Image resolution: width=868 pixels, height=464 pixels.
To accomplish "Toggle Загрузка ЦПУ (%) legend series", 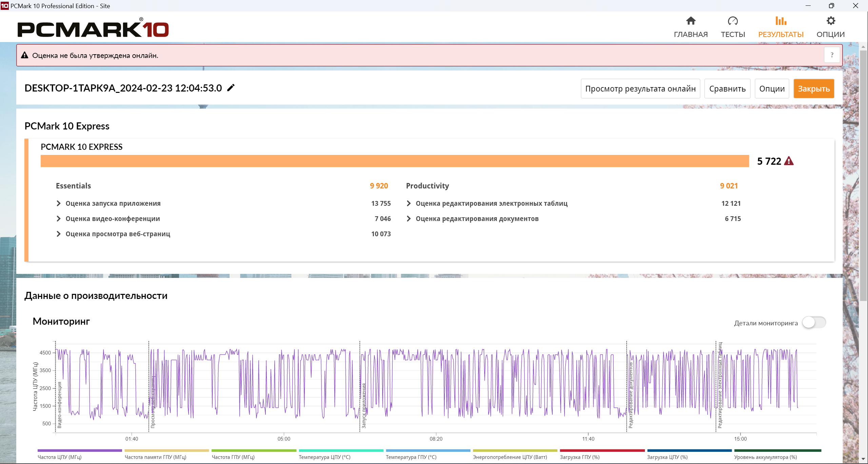I will click(x=689, y=455).
